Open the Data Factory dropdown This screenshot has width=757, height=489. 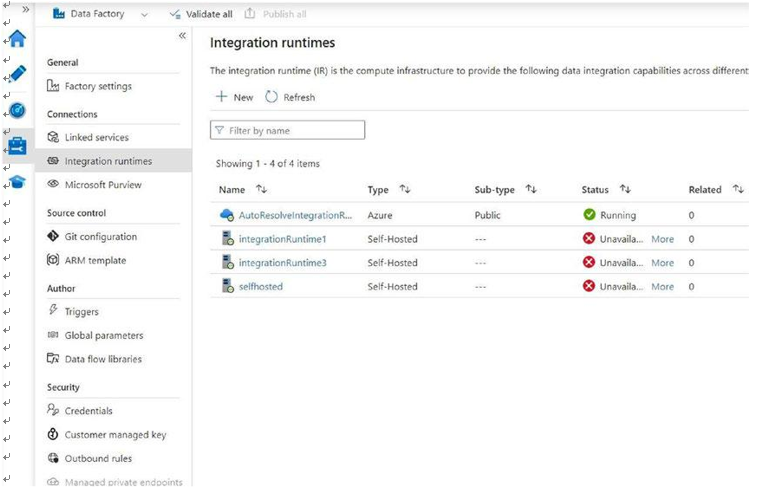(x=144, y=15)
